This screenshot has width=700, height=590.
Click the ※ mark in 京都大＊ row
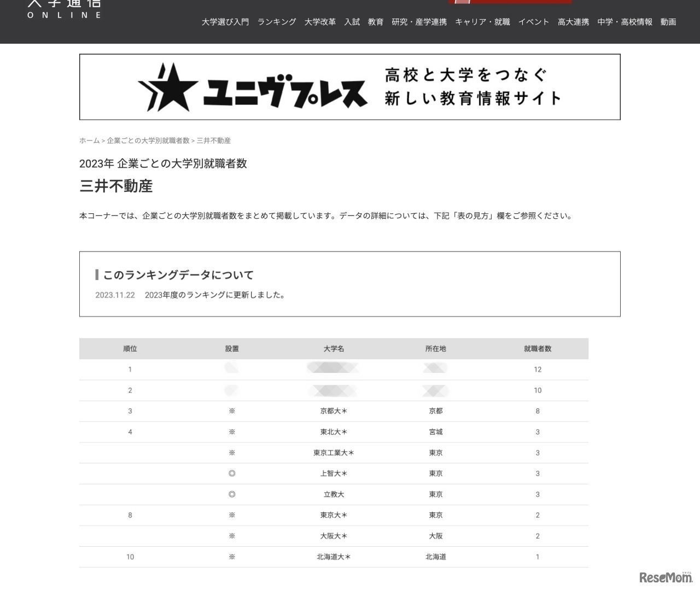(232, 411)
